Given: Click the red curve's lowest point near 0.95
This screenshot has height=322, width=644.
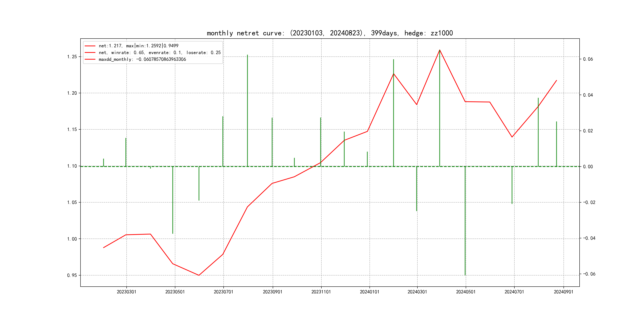Looking at the screenshot, I should pyautogui.click(x=199, y=275).
